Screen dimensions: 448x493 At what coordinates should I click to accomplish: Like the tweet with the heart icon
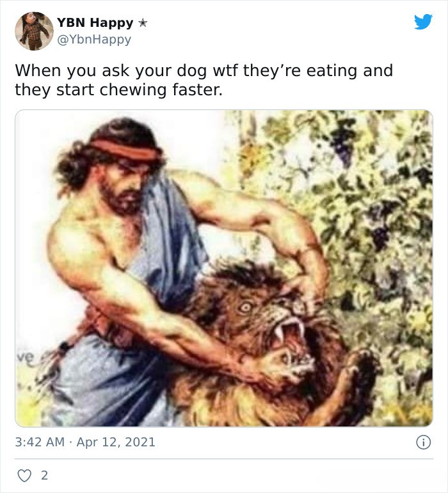tap(24, 475)
